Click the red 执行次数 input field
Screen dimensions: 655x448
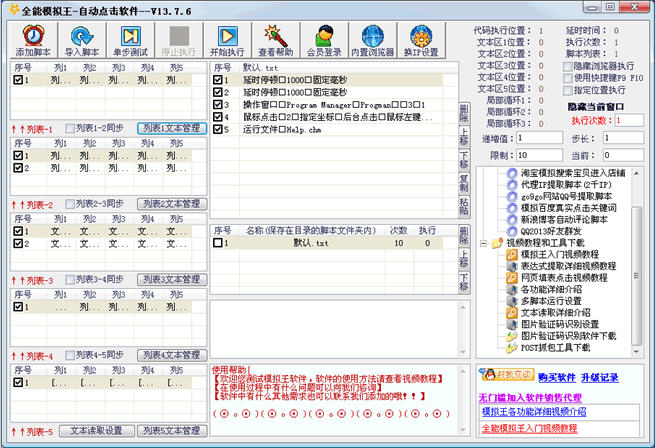click(630, 120)
